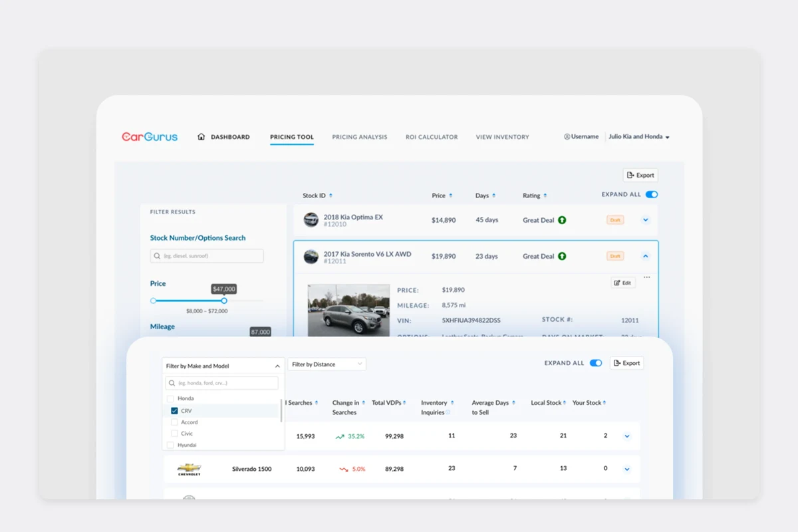This screenshot has width=798, height=532.
Task: Open the Julio Kia and Honda dealer dropdown
Action: 639,136
